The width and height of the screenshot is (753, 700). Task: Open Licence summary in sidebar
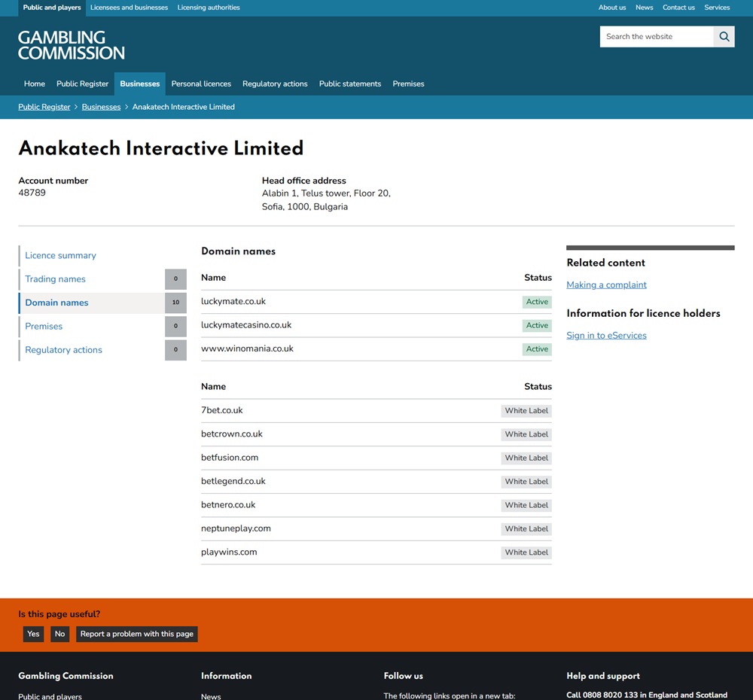60,255
